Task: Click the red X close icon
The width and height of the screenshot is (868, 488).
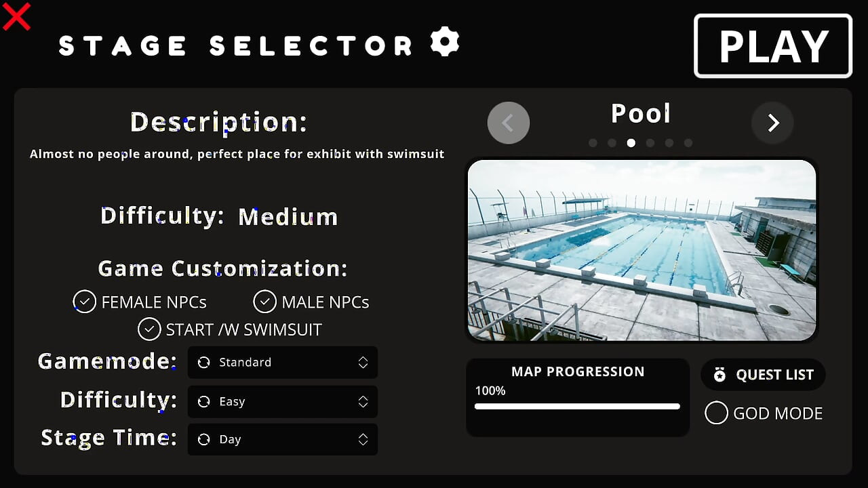Action: [x=16, y=16]
